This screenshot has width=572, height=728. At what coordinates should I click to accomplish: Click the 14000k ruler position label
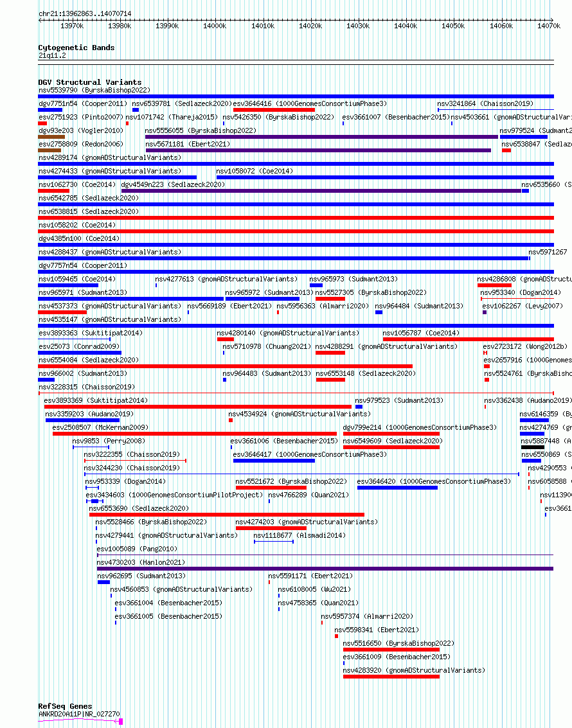coord(215,26)
